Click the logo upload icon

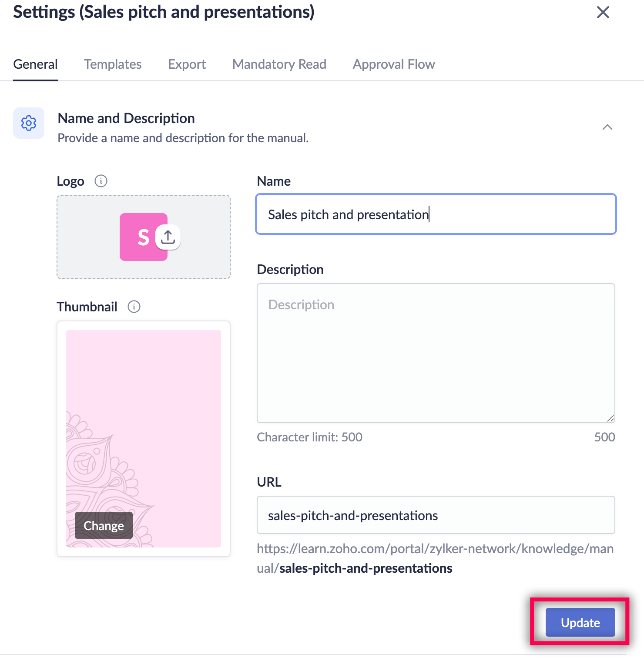pyautogui.click(x=168, y=237)
